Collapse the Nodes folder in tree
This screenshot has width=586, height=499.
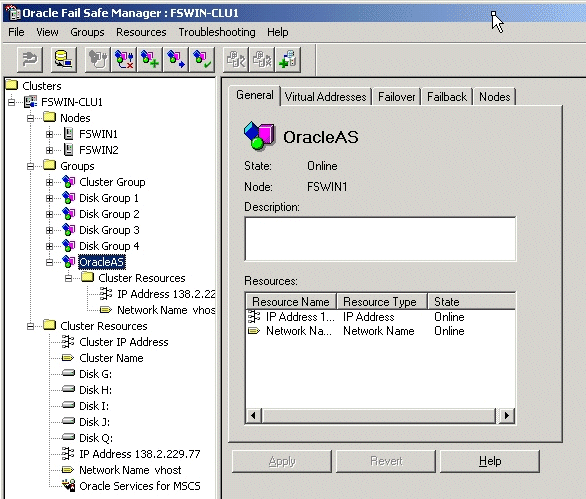[31, 118]
